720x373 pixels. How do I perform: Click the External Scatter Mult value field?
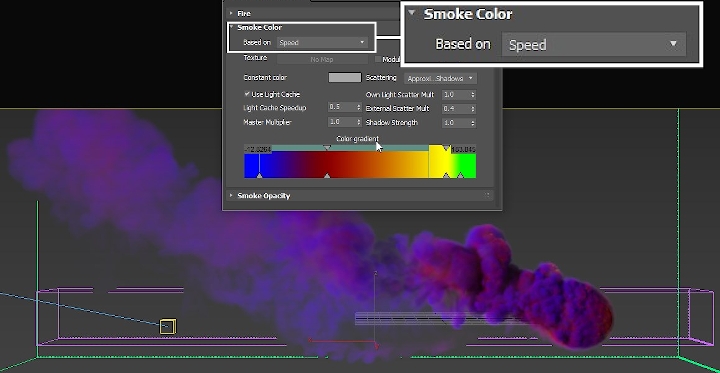[x=456, y=109]
